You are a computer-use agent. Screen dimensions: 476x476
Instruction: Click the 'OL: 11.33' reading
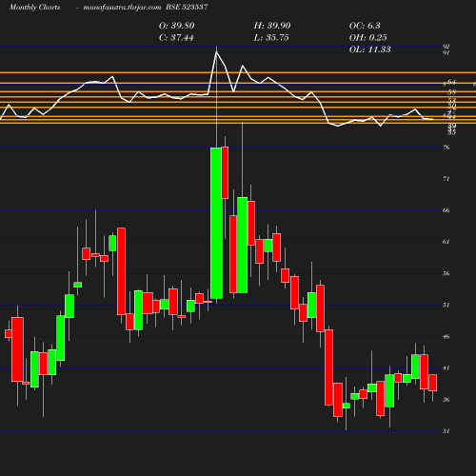pyautogui.click(x=370, y=50)
